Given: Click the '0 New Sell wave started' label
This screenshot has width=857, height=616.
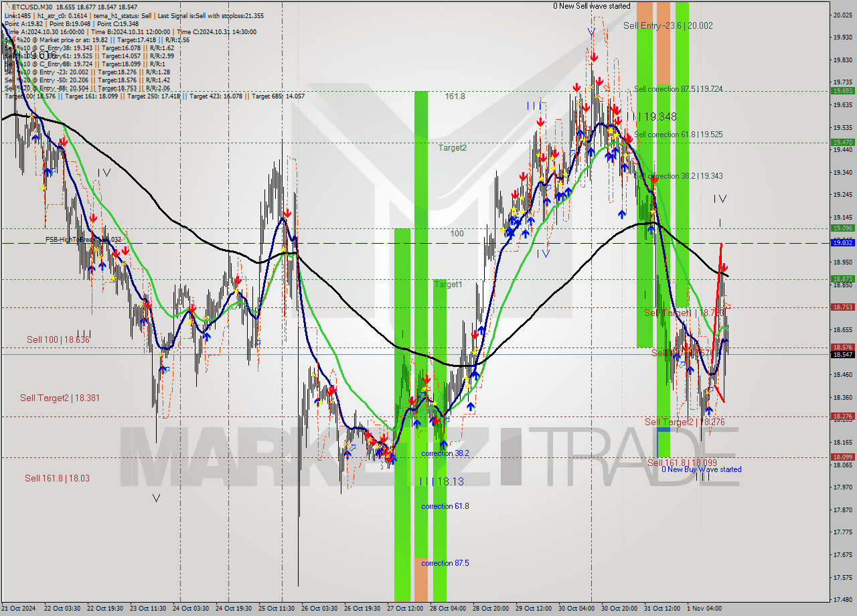Looking at the screenshot, I should [x=591, y=6].
